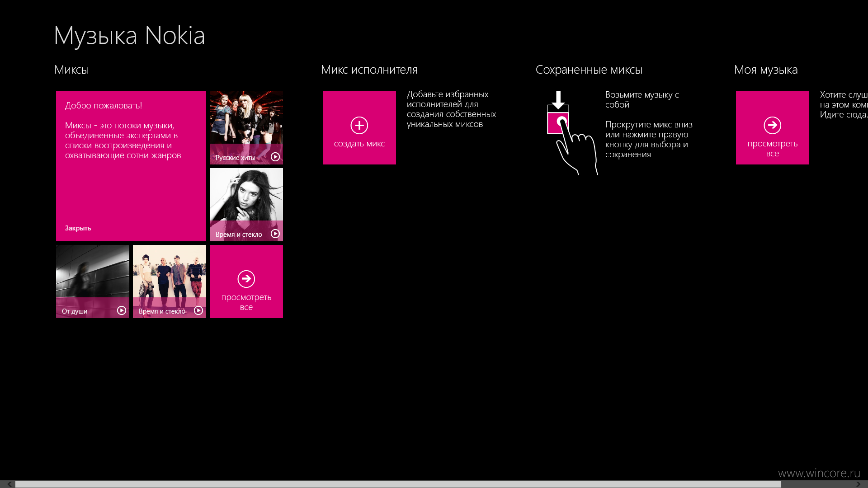Click the text 'Возьмите музыку с собой'
868x488 pixels.
coord(642,99)
